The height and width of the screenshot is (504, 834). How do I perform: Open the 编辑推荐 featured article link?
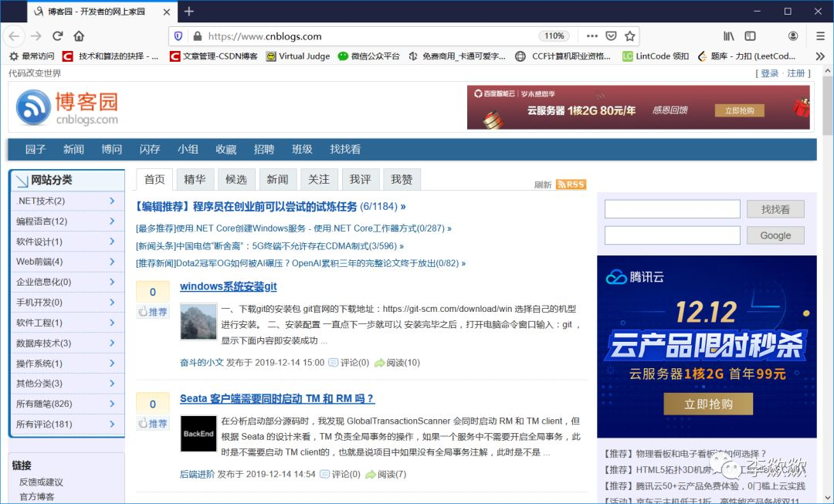271,206
